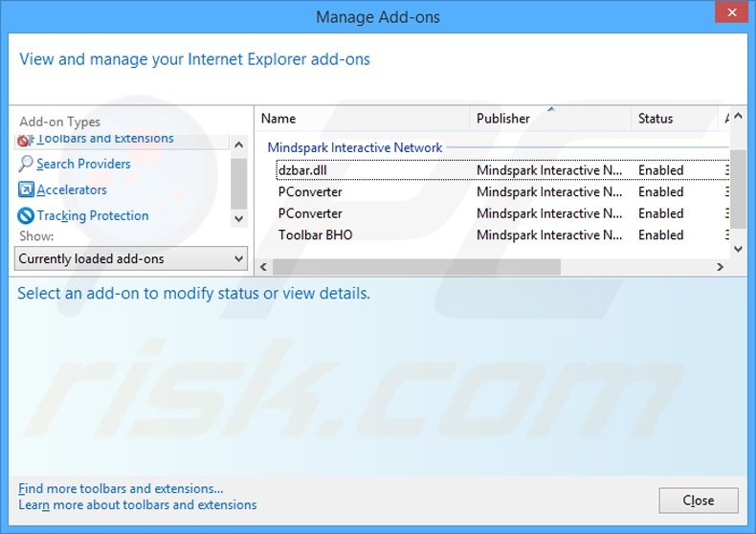This screenshot has height=534, width=756.
Task: Click the Accelerators arrow icon
Action: [x=26, y=189]
